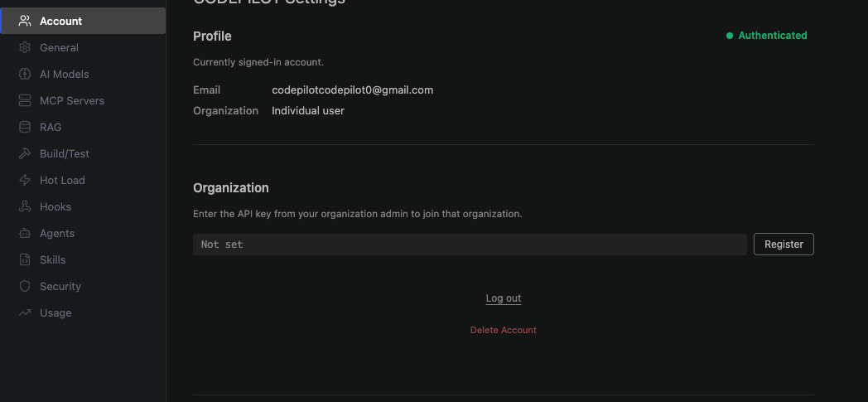Click the Skills code file icon

click(x=24, y=260)
